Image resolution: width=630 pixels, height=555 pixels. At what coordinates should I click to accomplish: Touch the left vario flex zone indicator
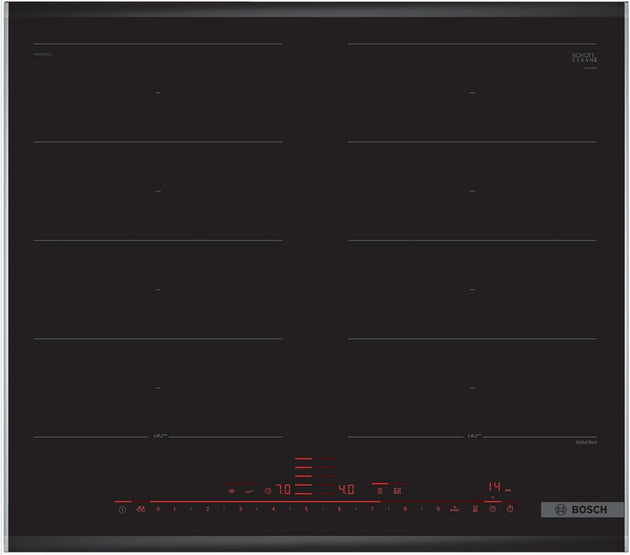[x=158, y=436]
